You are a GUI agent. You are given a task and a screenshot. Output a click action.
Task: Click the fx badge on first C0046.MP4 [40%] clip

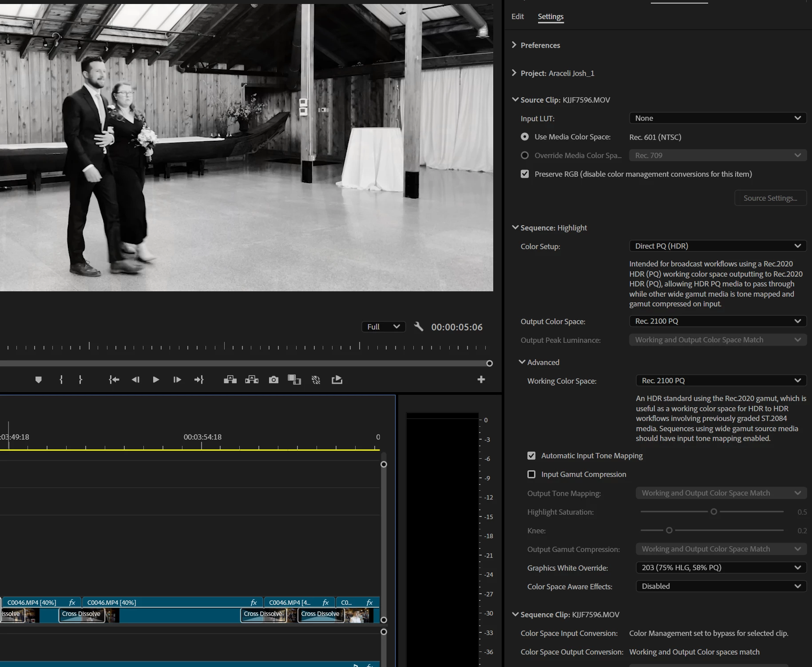[72, 603]
